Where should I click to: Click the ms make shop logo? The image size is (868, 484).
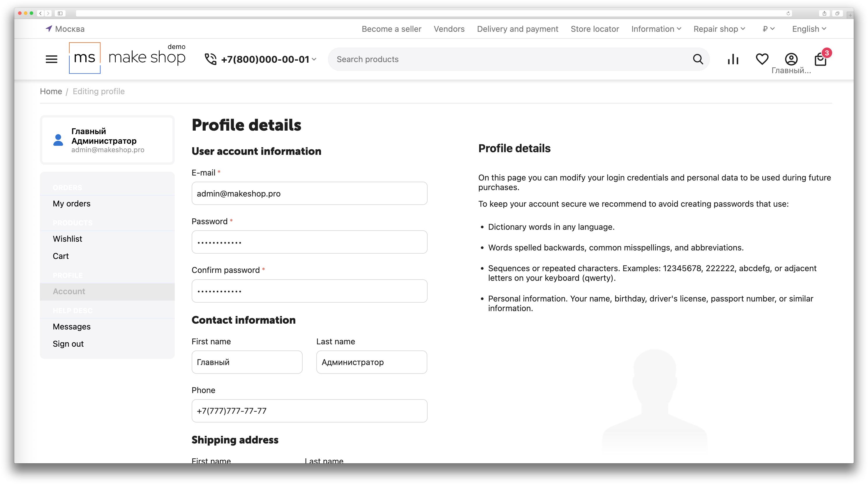[x=127, y=58]
